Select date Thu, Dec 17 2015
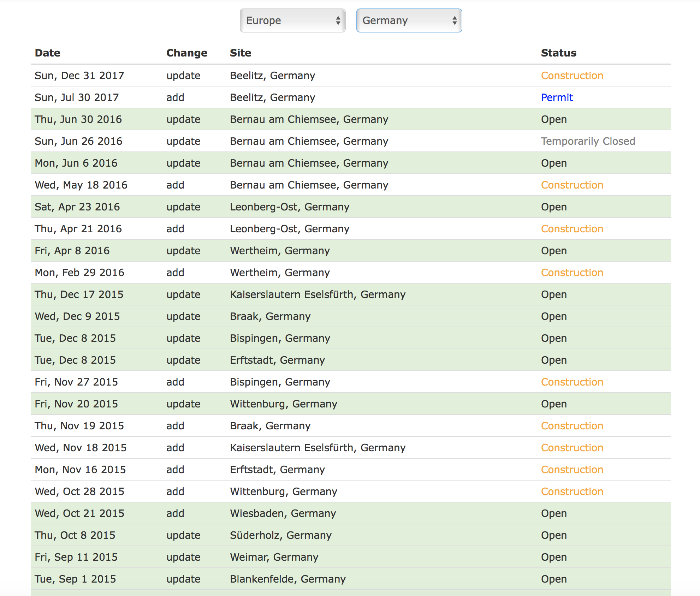Screen dimensions: 700x596 (x=79, y=294)
